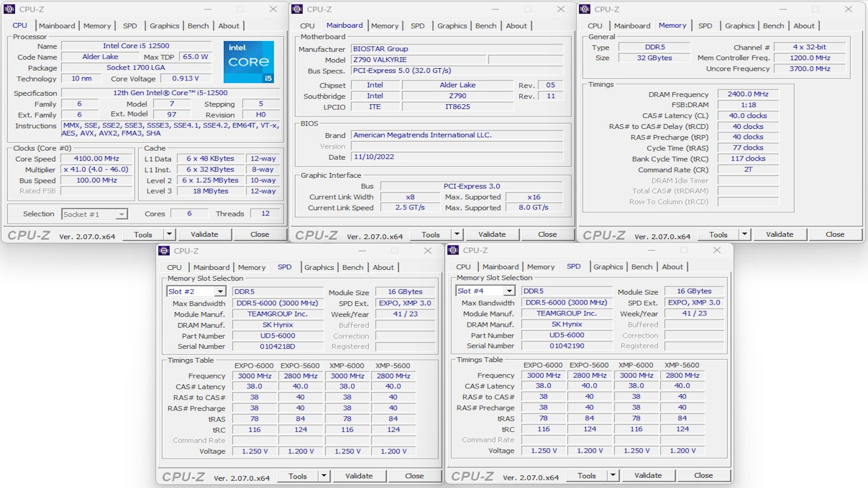Click the Serial Number field showing 0104218D
868x488 pixels.
point(277,346)
